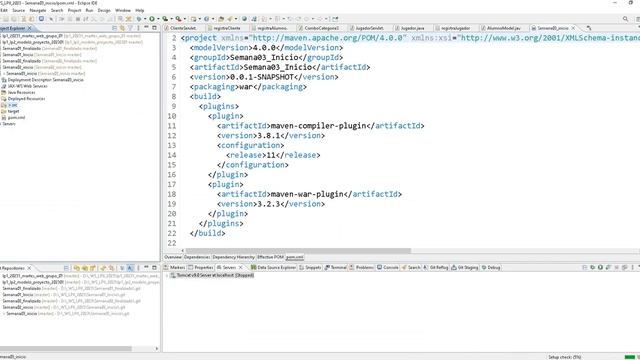This screenshot has width=640, height=360.
Task: Click the Setup check progress indicator in status bar
Action: (x=565, y=357)
